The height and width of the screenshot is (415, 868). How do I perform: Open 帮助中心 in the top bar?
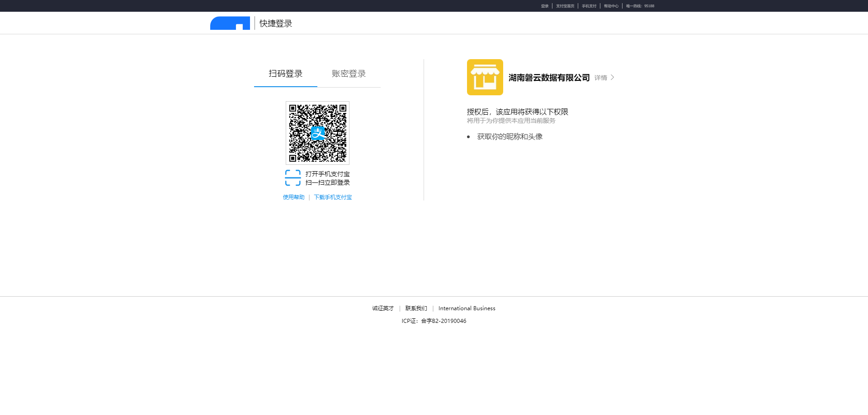(611, 6)
